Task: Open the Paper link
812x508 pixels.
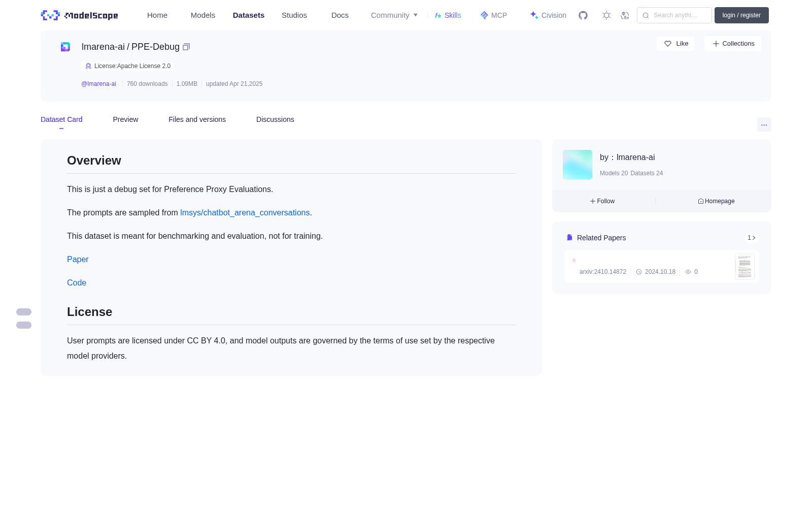Action: click(78, 260)
